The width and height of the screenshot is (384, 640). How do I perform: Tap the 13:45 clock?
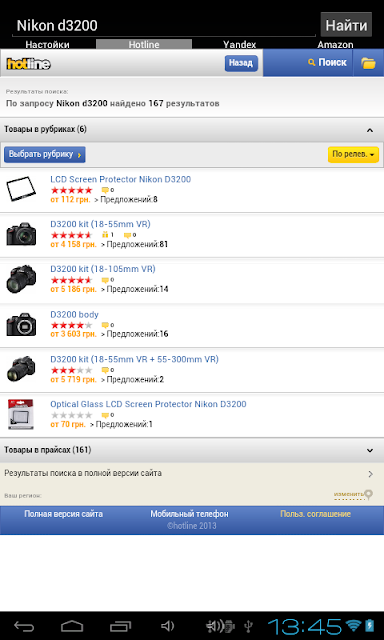(304, 626)
